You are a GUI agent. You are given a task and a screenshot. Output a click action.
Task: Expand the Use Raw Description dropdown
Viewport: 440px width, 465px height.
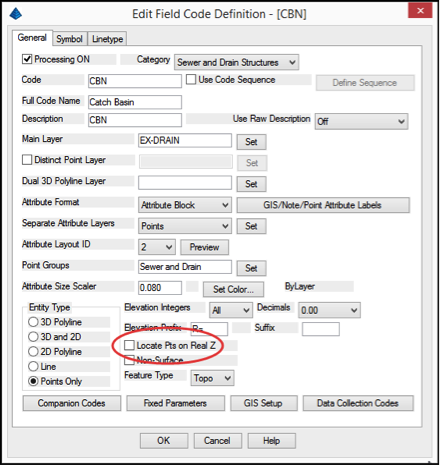(361, 121)
